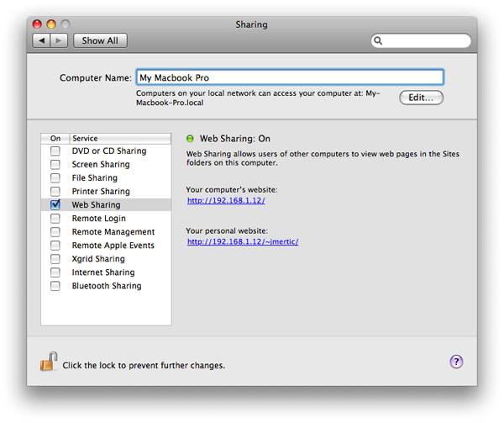Screen dimensions: 504x423
Task: Click 'Click the lock to prevent further changes' text
Action: tap(144, 366)
